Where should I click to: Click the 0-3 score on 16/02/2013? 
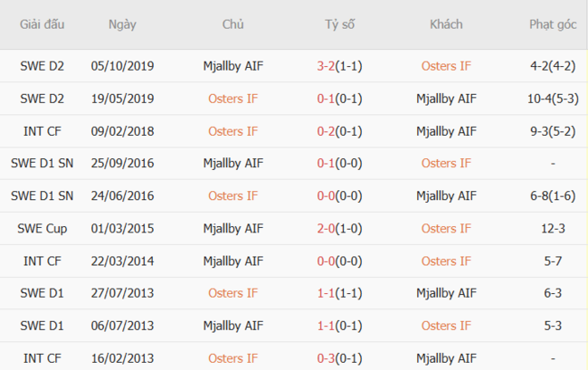[327, 358]
